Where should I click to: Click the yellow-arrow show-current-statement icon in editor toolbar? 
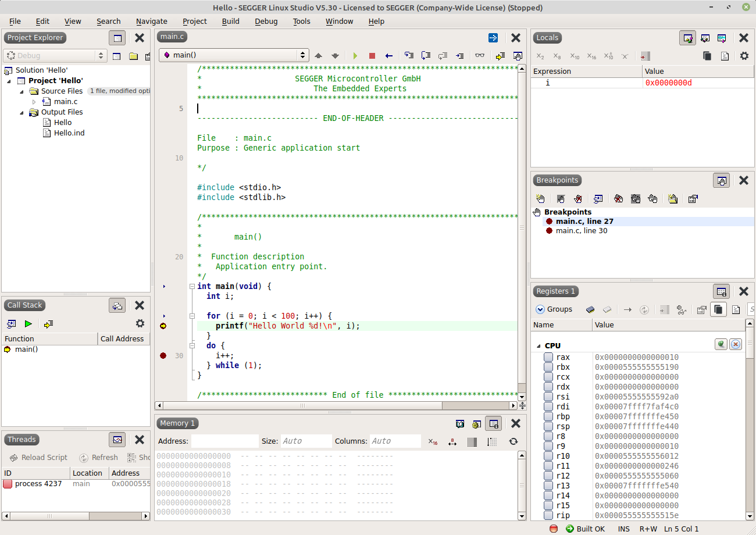500,56
